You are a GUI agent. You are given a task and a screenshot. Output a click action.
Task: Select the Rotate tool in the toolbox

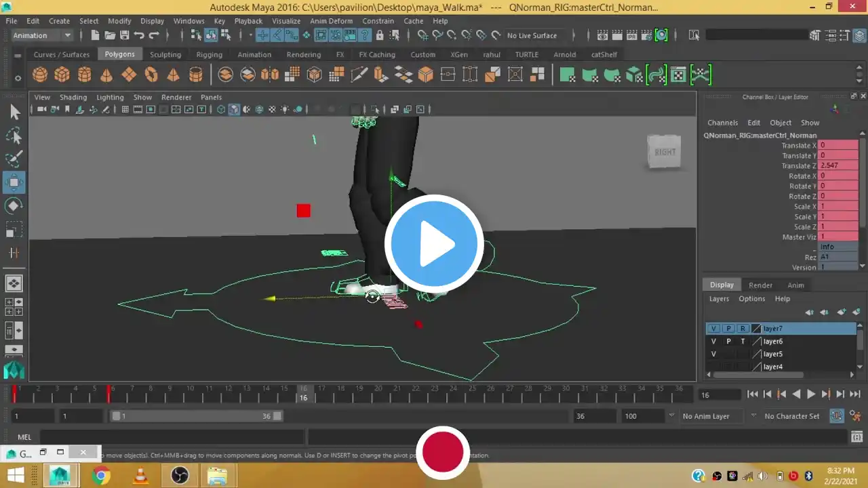(14, 206)
